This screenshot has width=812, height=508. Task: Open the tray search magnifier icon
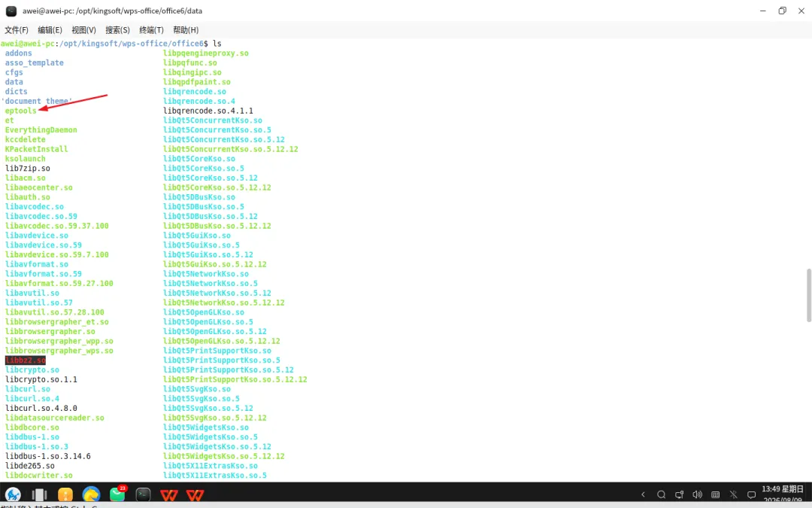click(x=662, y=494)
